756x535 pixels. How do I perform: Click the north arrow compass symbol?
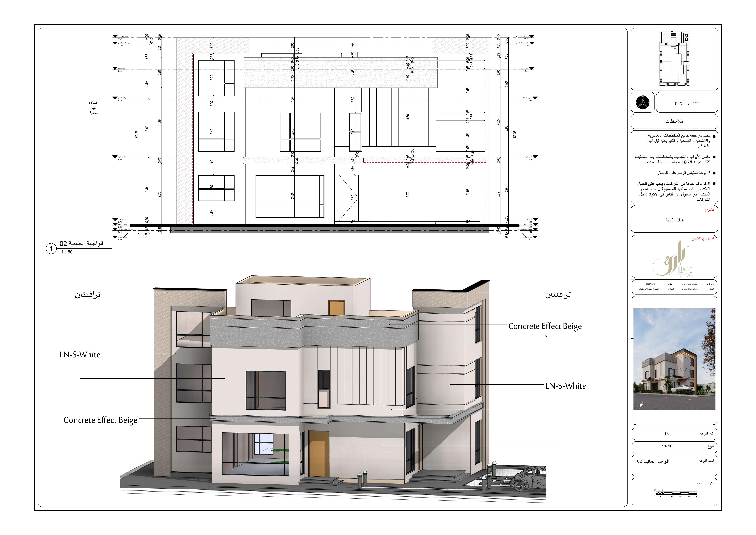click(642, 102)
